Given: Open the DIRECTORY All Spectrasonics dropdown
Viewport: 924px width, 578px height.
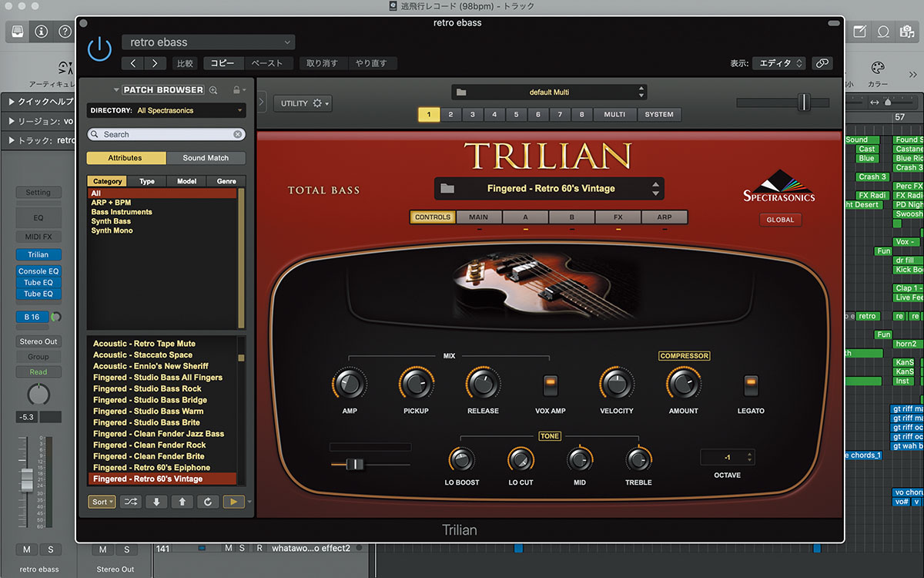Looking at the screenshot, I should coord(166,111).
